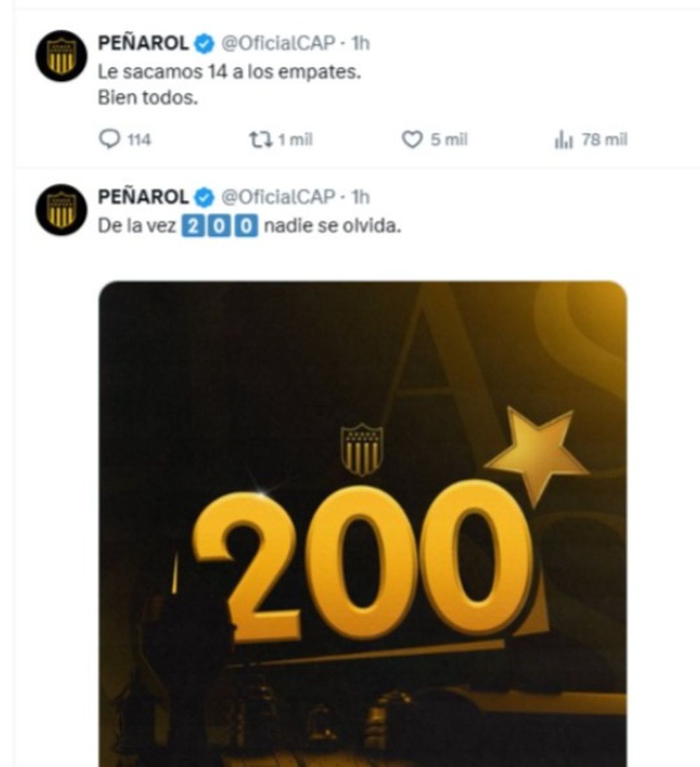Click the retweet icon on the first tweet

point(260,139)
